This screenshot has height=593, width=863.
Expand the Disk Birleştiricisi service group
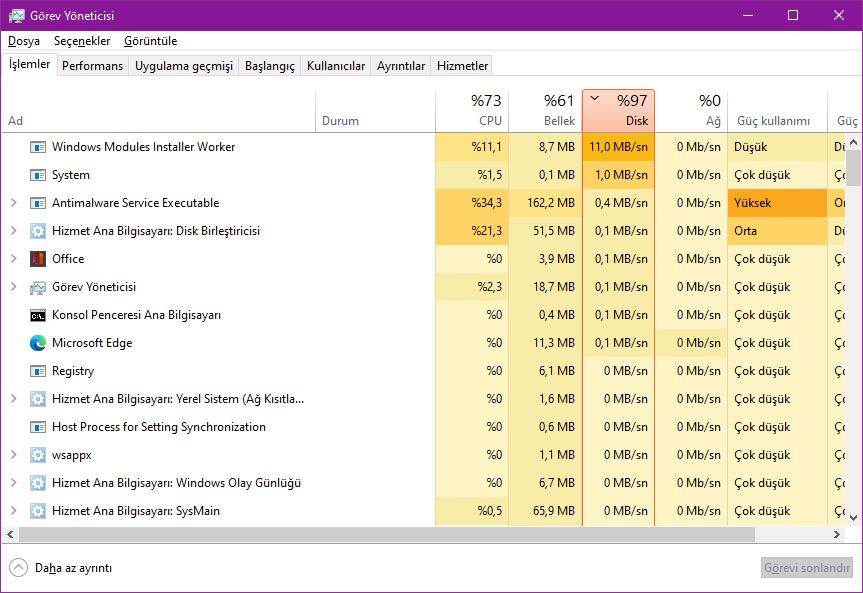click(14, 231)
